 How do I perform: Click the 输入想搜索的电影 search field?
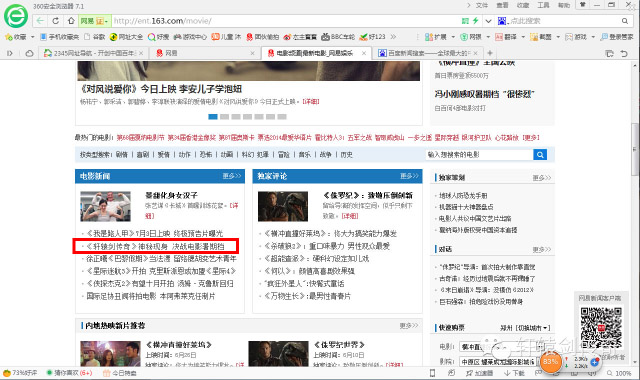(479, 155)
